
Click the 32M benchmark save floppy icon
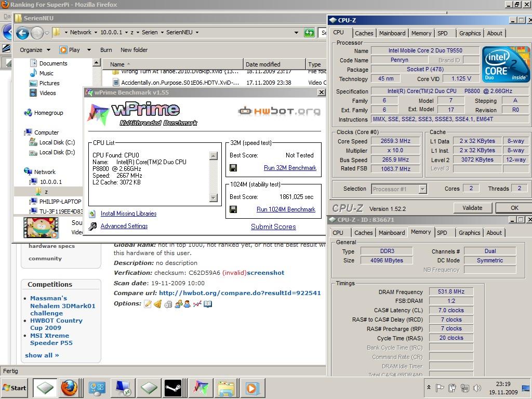(x=233, y=168)
